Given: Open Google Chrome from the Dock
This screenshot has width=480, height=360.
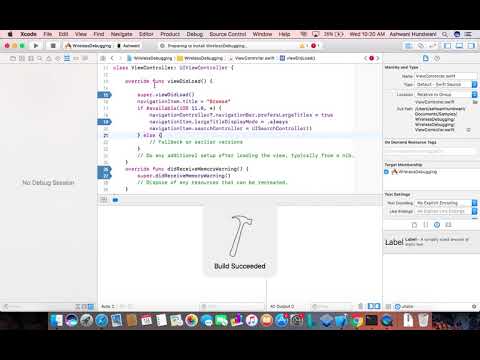Looking at the screenshot, I should pos(357,321).
